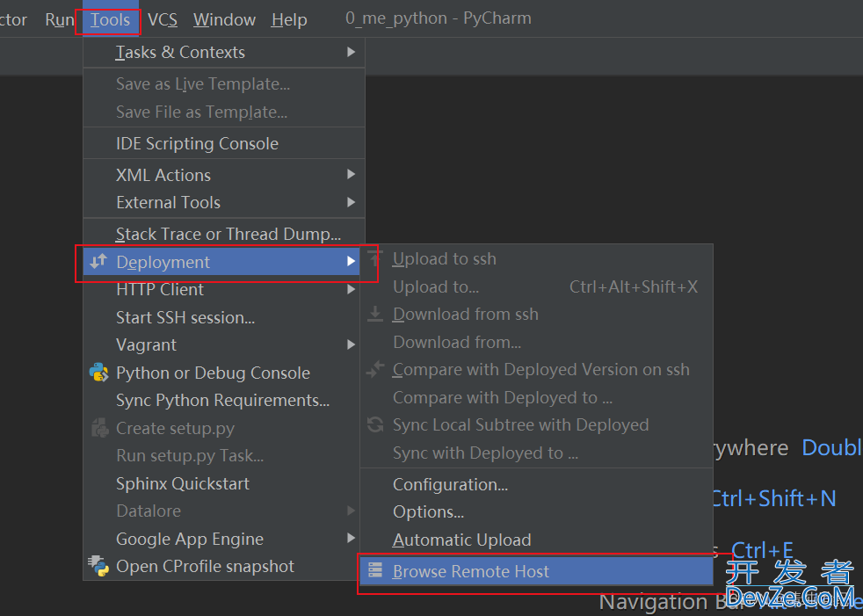Click the Deployment arrows icon

(98, 262)
